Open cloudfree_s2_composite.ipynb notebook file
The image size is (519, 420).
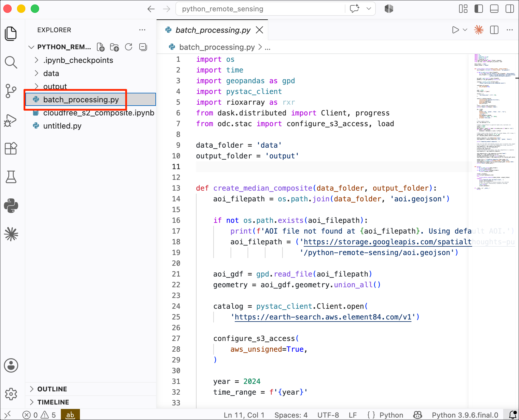click(x=91, y=113)
